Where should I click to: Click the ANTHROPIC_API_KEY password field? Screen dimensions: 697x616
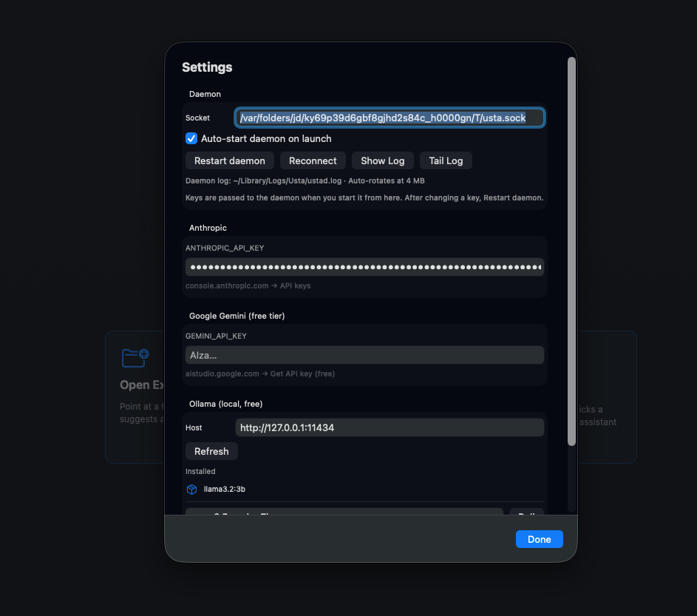click(x=364, y=267)
